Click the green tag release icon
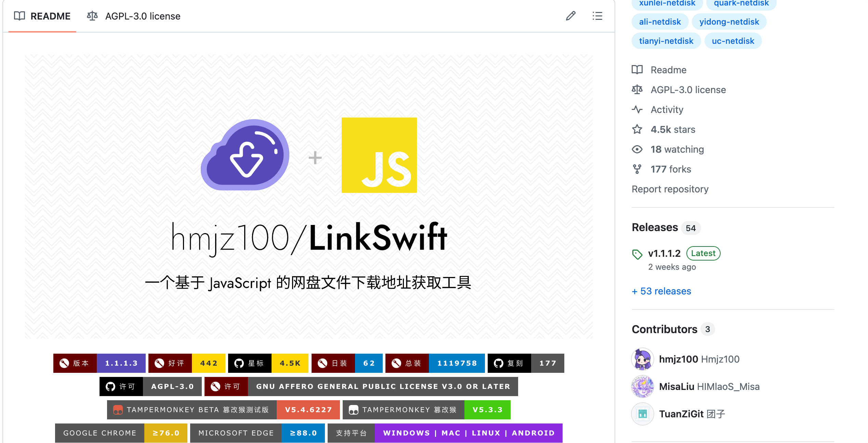 pos(637,254)
